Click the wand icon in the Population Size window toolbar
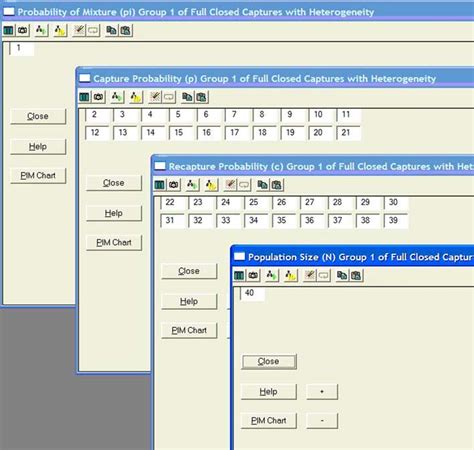This screenshot has height=450, width=474. [x=310, y=275]
